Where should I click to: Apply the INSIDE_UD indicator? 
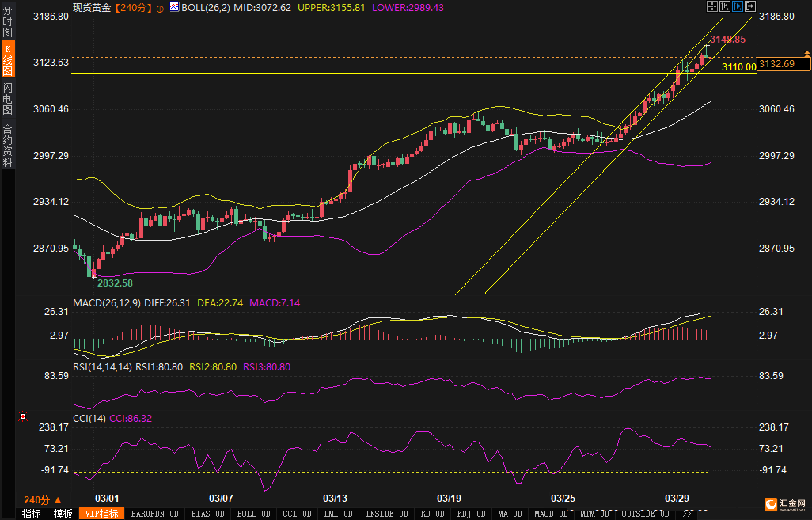pos(387,514)
